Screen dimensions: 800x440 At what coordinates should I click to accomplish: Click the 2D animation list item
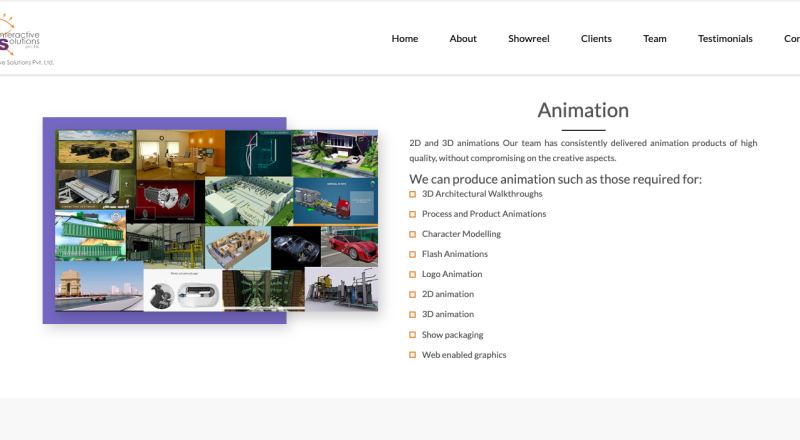(447, 294)
